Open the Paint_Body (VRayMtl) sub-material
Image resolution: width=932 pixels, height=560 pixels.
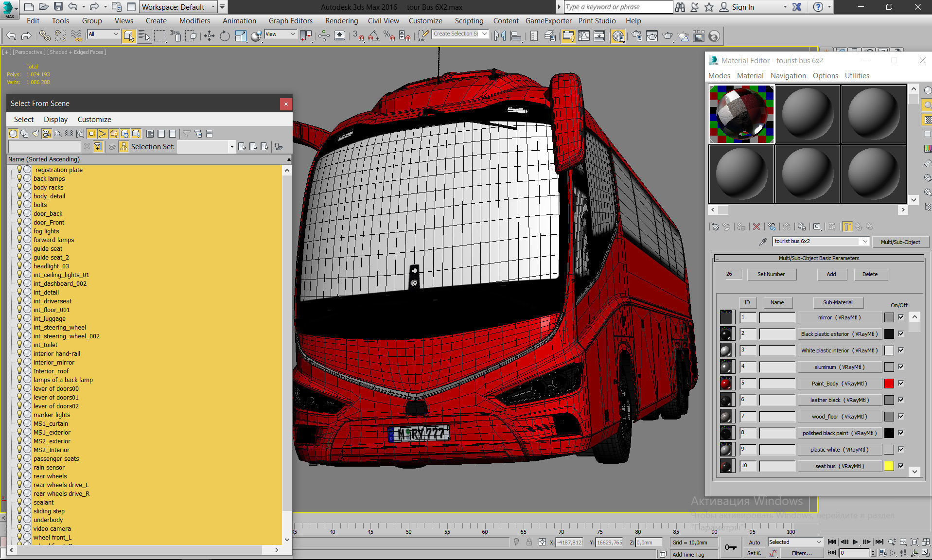point(839,384)
